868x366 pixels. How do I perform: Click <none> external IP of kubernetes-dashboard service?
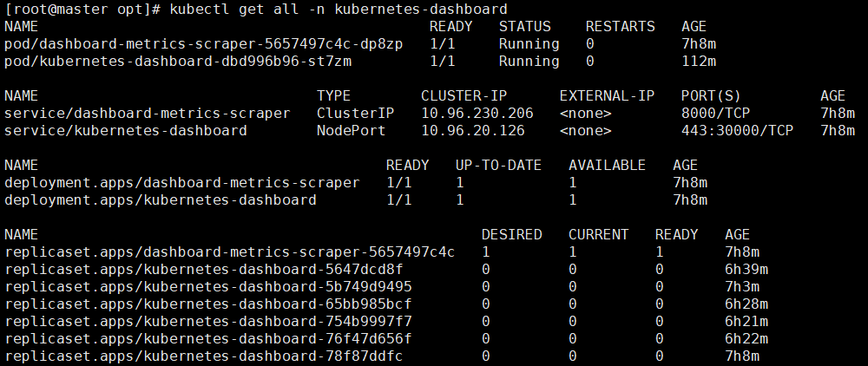pos(586,131)
